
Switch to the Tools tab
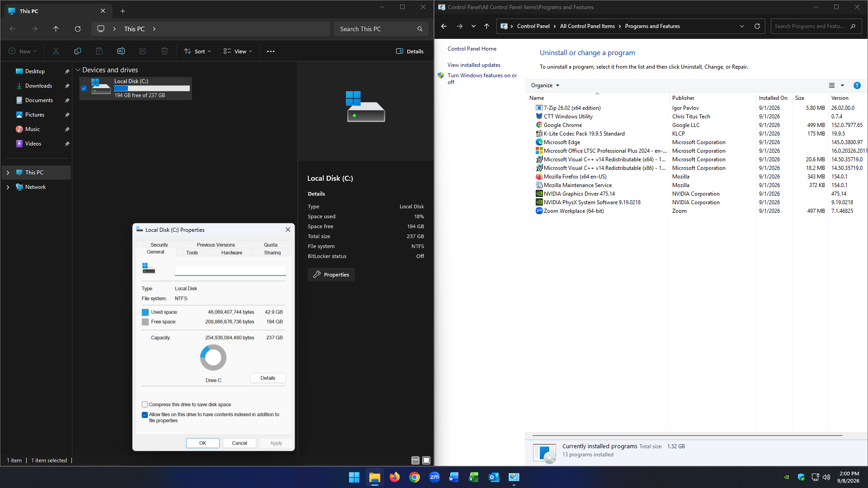pos(192,253)
